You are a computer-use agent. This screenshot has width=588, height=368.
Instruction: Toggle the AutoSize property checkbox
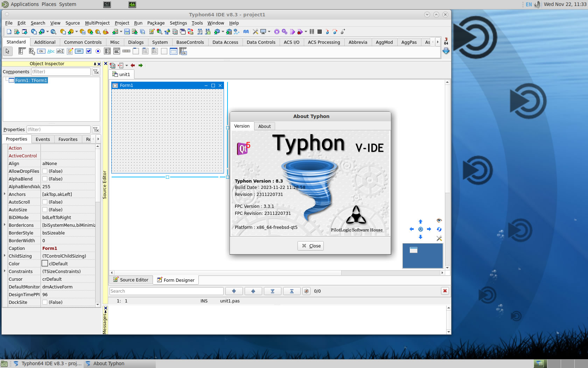45,210
